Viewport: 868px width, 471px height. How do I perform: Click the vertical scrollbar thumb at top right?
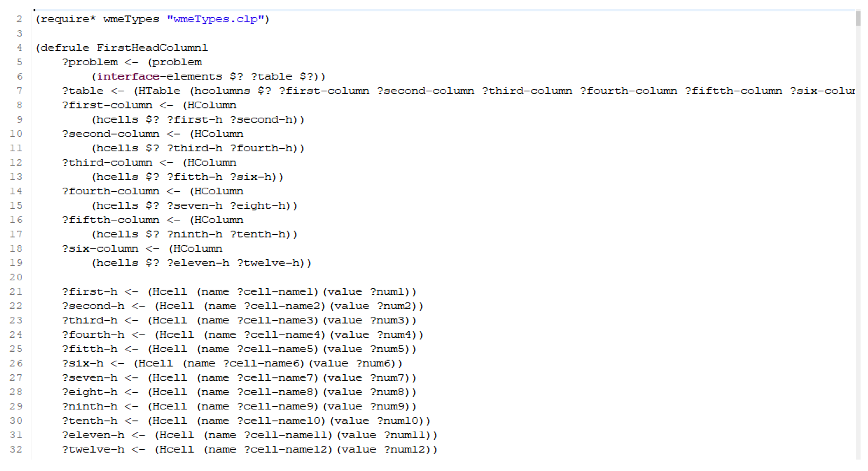coord(858,19)
